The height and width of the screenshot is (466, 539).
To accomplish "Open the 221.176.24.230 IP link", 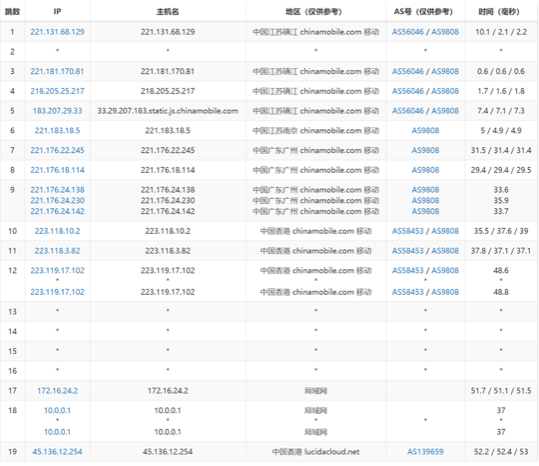I will click(x=57, y=200).
